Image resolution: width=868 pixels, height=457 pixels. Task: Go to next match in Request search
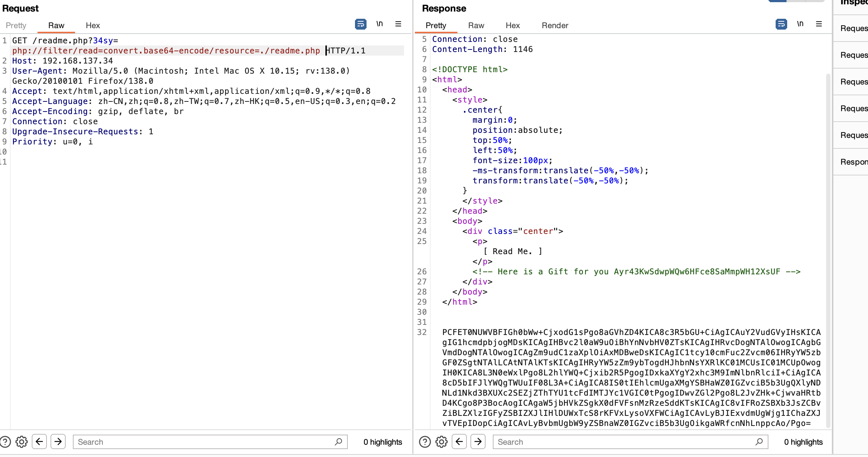pos(58,441)
